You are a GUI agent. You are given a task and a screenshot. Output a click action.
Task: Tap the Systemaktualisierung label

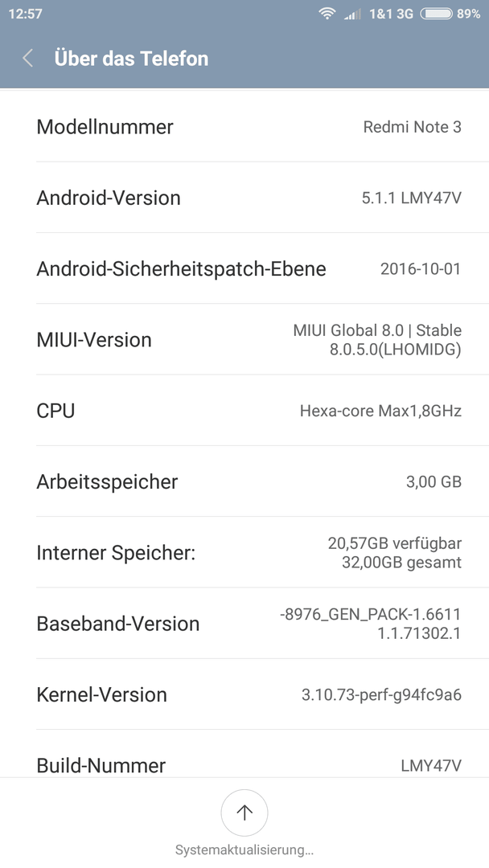coord(244,850)
